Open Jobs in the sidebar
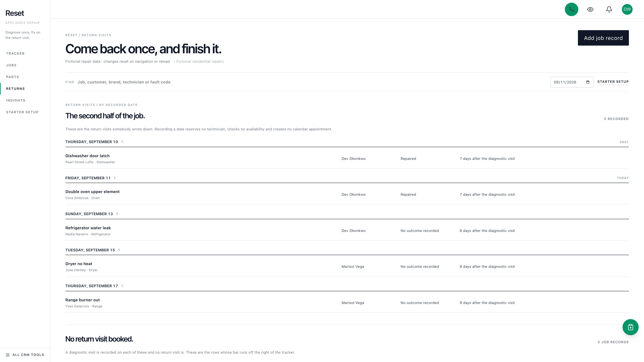The height and width of the screenshot is (362, 644). (x=11, y=65)
